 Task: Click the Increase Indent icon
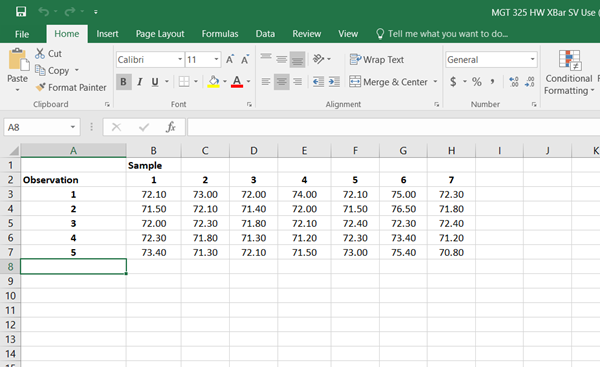pyautogui.click(x=334, y=82)
